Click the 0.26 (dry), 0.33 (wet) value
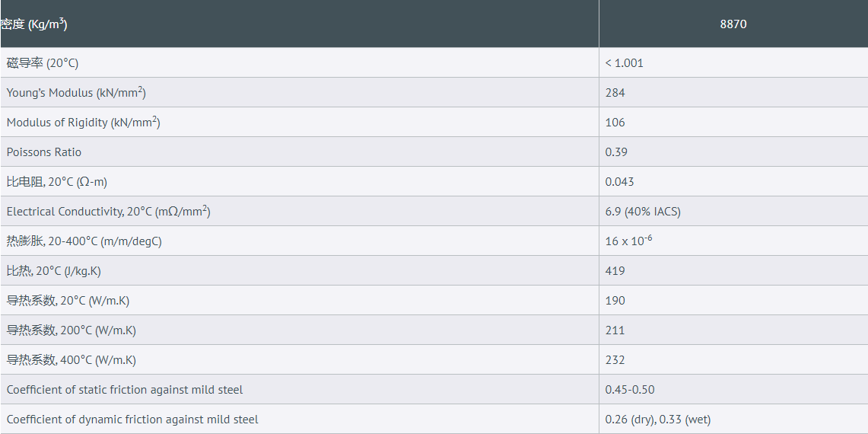The image size is (868, 434). (x=658, y=420)
